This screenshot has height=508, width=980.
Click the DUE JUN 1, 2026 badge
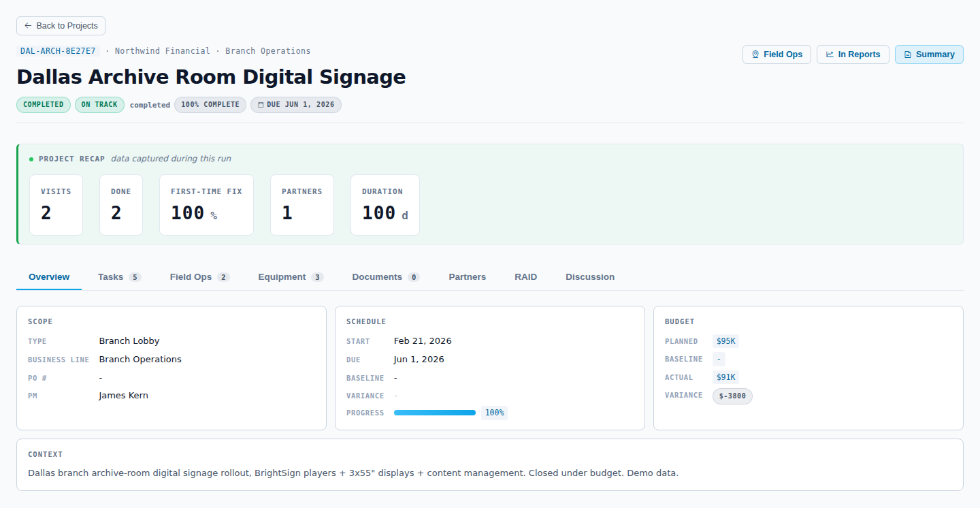pyautogui.click(x=296, y=105)
